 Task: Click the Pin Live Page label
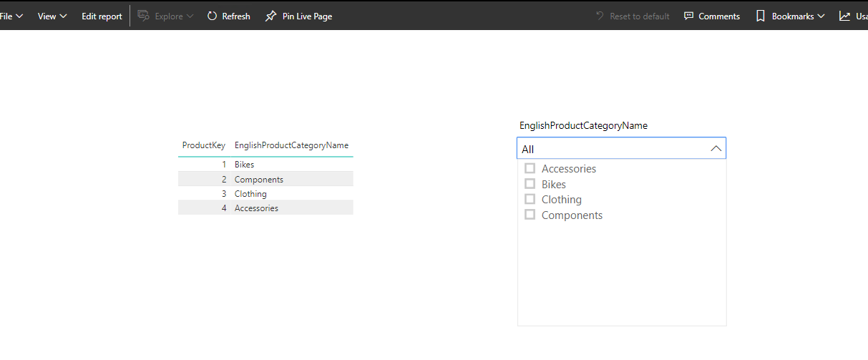click(x=307, y=16)
